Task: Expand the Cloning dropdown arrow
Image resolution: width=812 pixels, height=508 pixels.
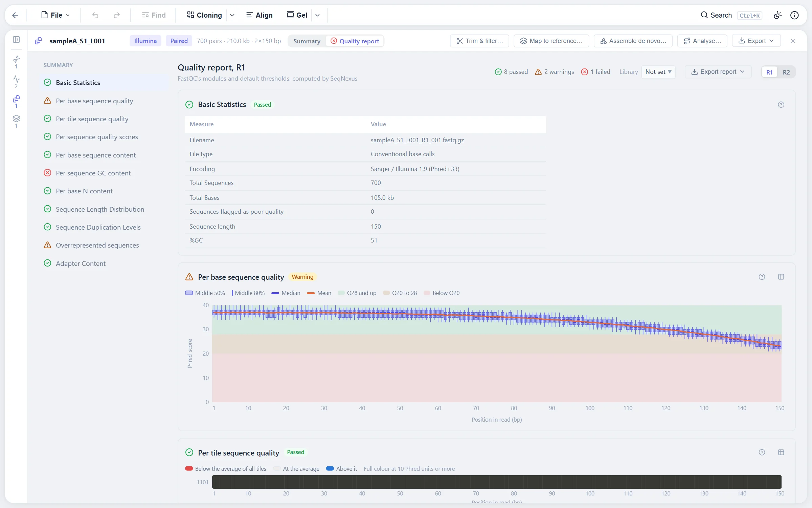Action: [232, 15]
